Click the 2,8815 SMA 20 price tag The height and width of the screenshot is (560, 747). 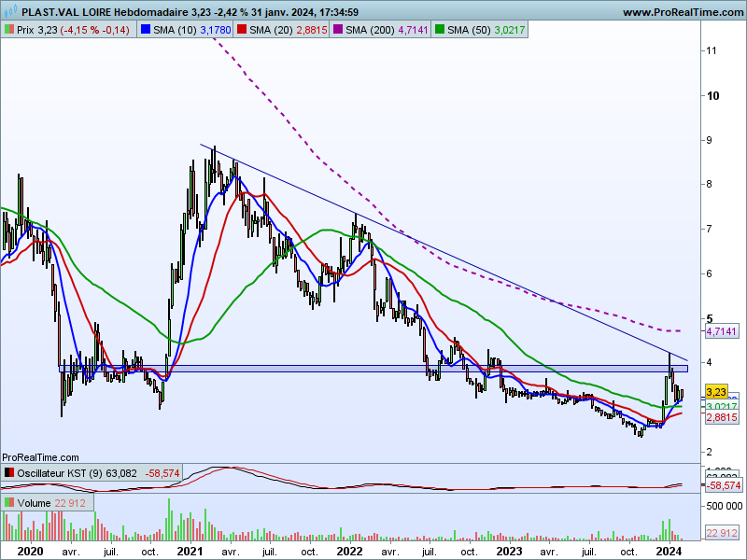point(721,417)
